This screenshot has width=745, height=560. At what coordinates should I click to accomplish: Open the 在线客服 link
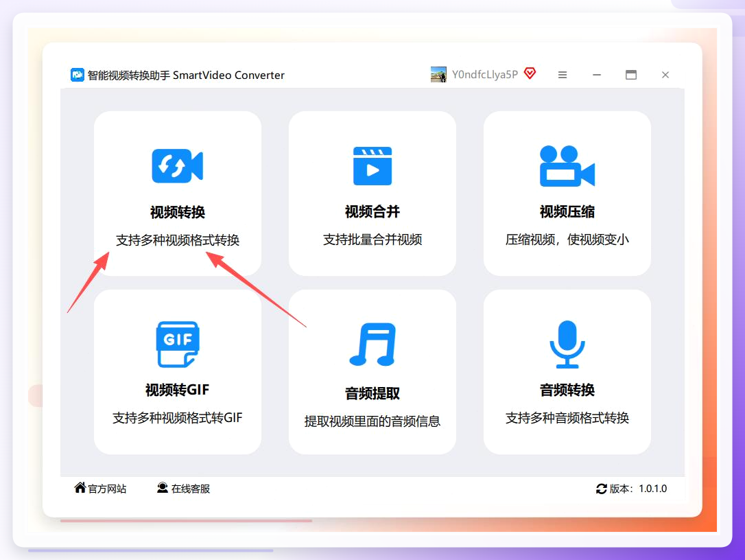point(191,489)
